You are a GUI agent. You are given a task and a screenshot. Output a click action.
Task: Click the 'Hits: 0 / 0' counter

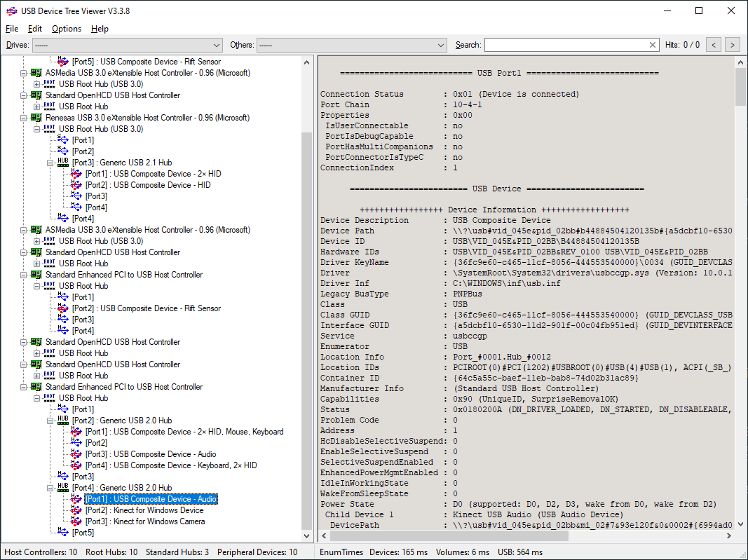click(x=683, y=45)
